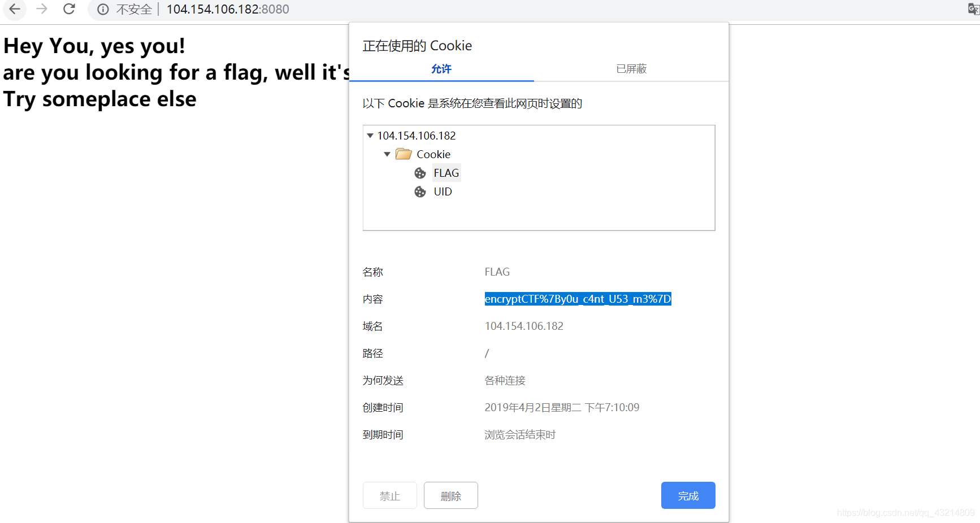Click the 'Try someplace else' page text
The height and width of the screenshot is (523, 980).
pyautogui.click(x=100, y=99)
